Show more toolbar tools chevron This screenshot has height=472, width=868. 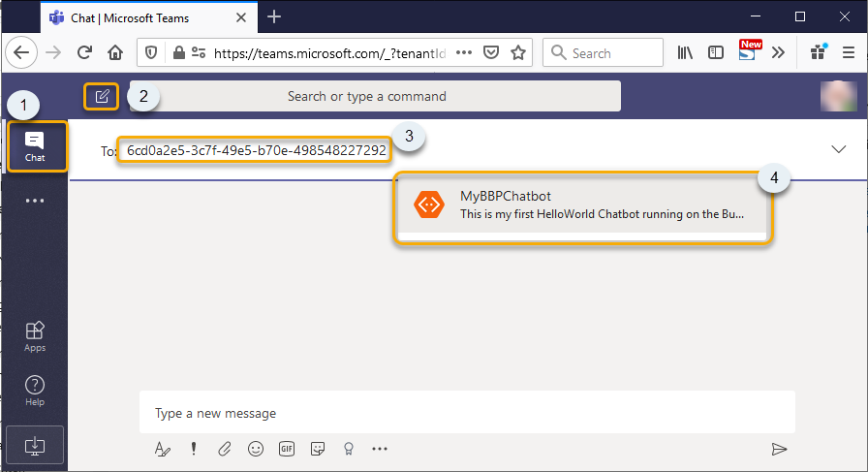click(778, 52)
